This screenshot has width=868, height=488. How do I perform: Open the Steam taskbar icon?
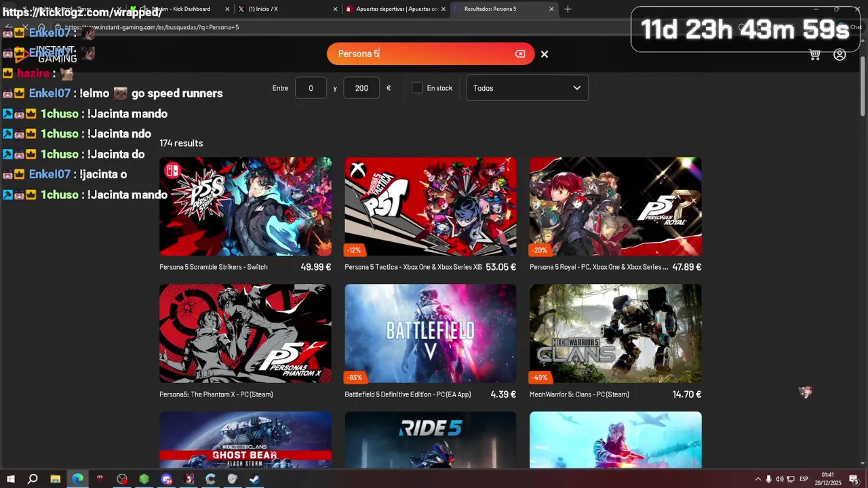click(x=254, y=479)
